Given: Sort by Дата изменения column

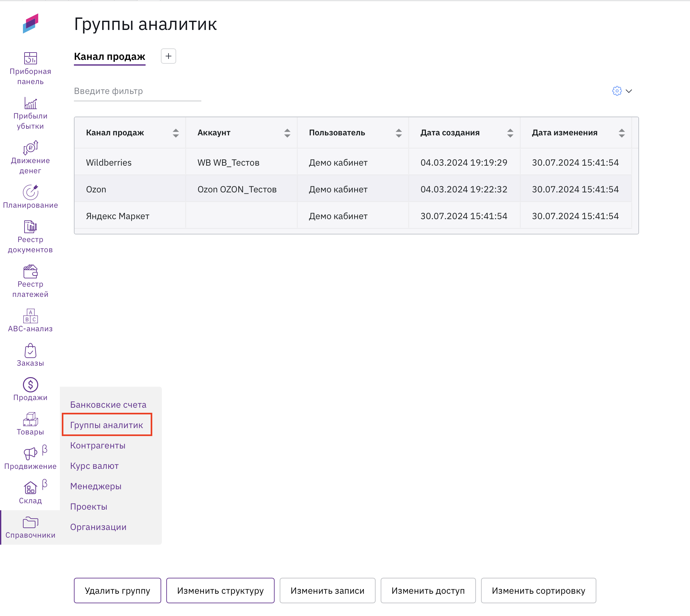Looking at the screenshot, I should 621,133.
